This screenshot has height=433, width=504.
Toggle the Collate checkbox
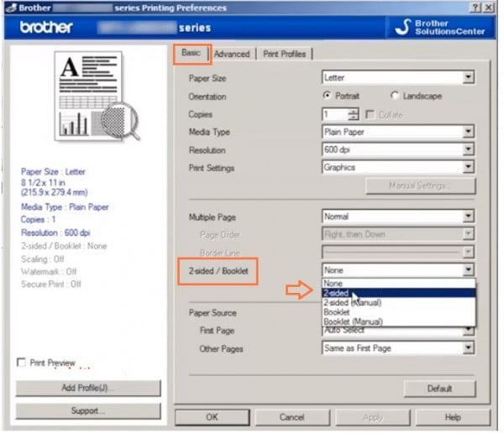(370, 115)
